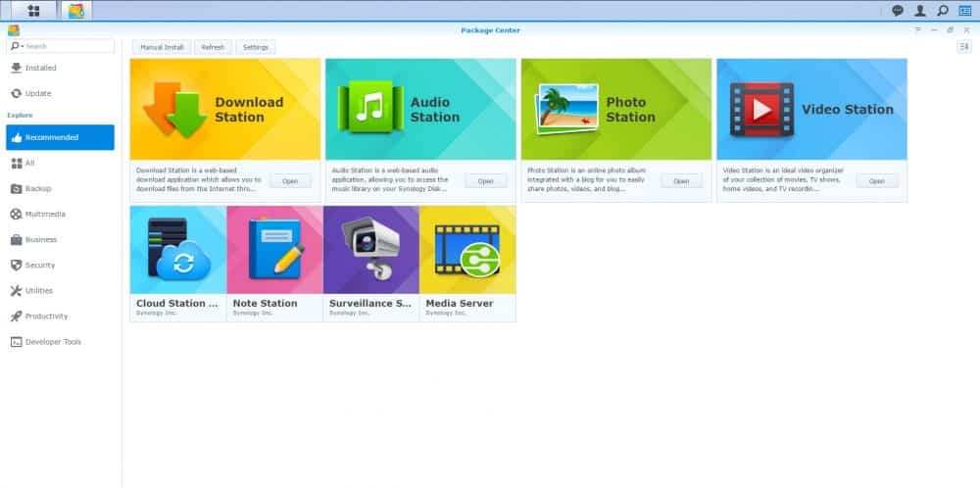The height and width of the screenshot is (488, 980).
Task: Click the Utilities wrench icon
Action: 17,291
